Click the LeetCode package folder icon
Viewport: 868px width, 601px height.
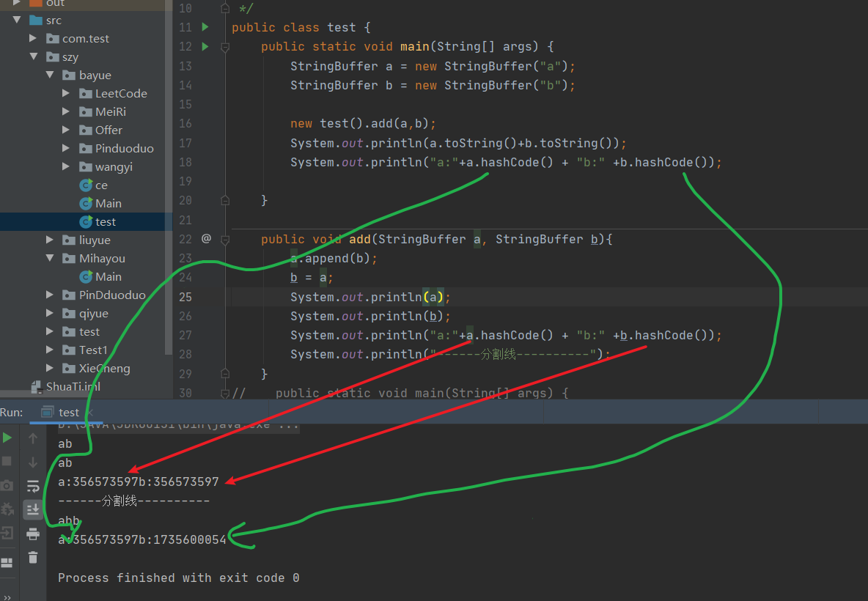point(85,94)
